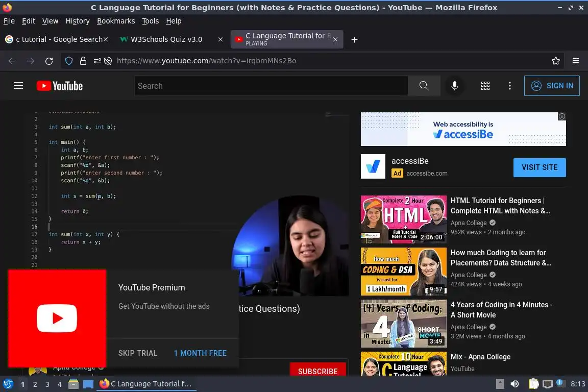Open the C Language 10 Hour mix thumbnail
Image resolution: width=588 pixels, height=392 pixels.
tap(404, 363)
